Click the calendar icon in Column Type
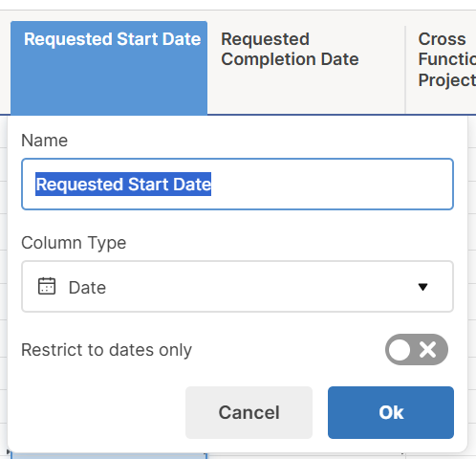The height and width of the screenshot is (459, 476). (47, 286)
